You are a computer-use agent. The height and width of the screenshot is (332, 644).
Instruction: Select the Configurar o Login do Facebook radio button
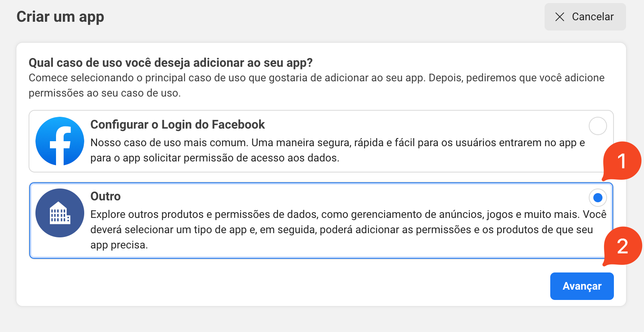598,126
